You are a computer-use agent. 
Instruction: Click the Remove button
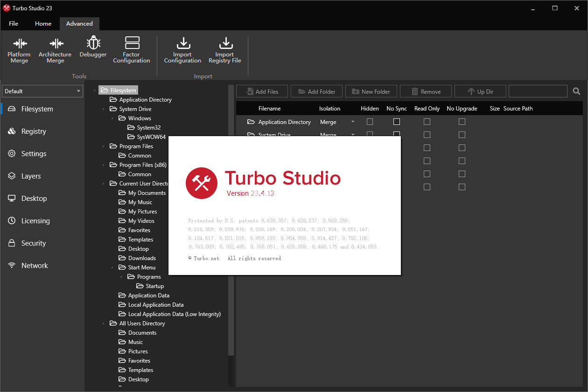426,91
